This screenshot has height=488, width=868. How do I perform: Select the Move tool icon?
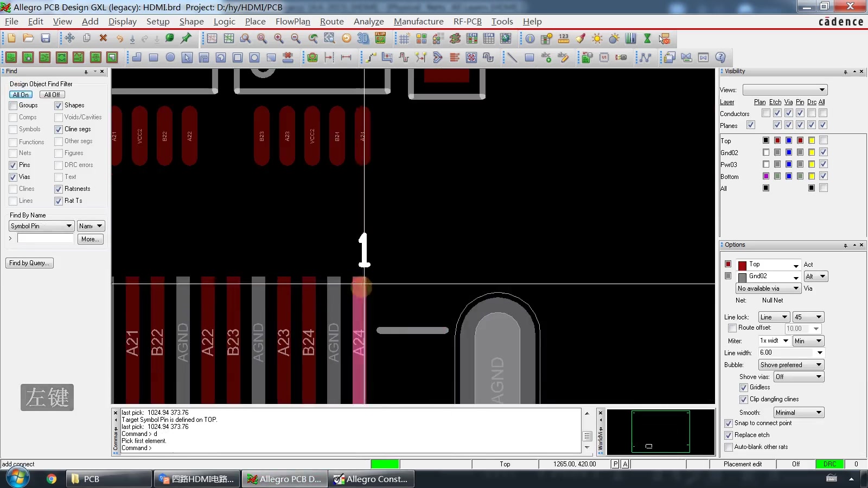69,38
